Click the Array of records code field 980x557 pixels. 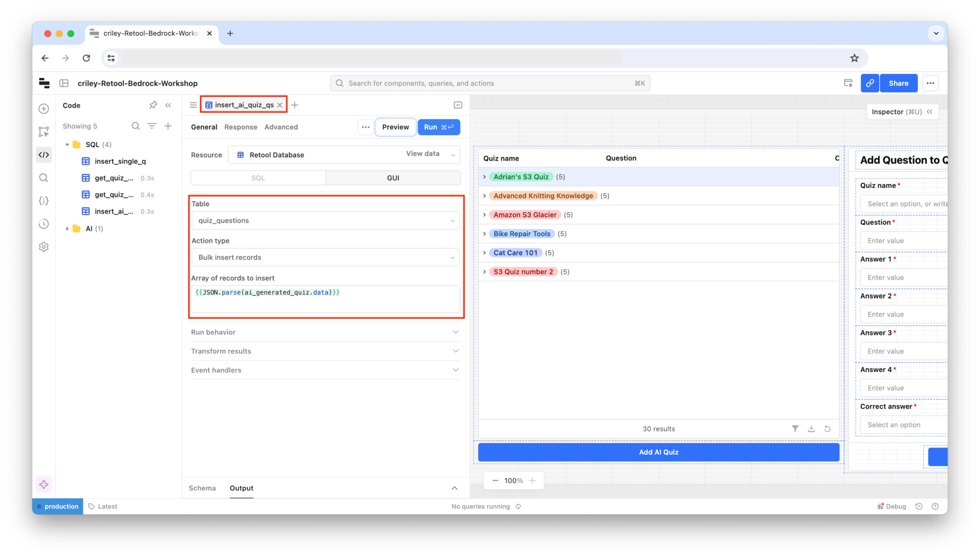[326, 299]
